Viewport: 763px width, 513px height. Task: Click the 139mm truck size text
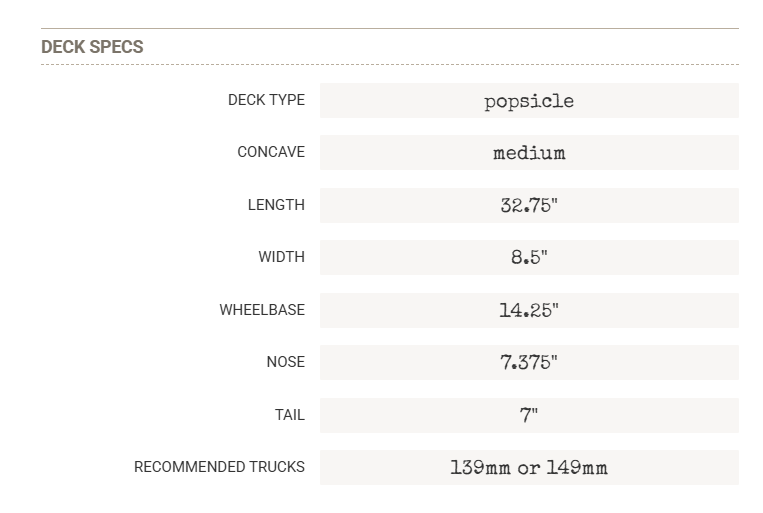coord(481,467)
